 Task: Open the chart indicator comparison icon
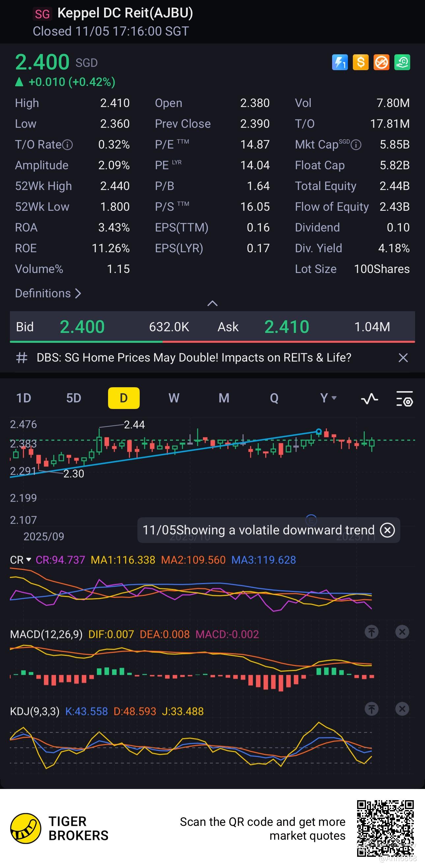[369, 399]
